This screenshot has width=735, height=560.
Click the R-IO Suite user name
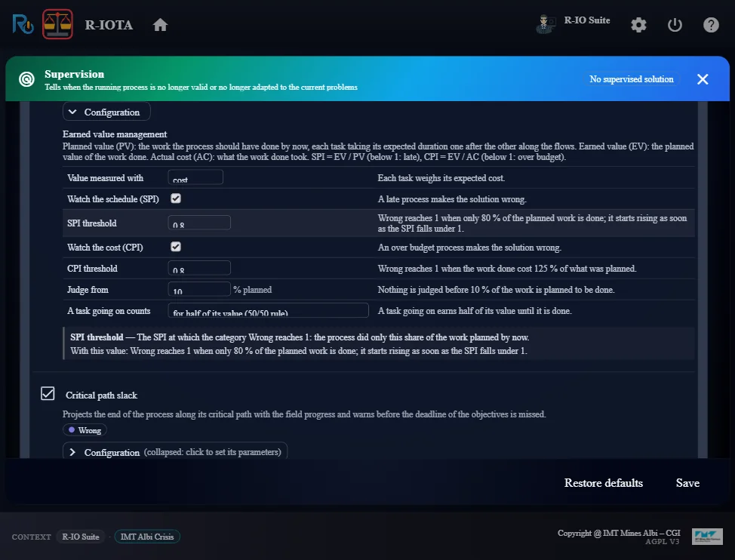coord(587,20)
